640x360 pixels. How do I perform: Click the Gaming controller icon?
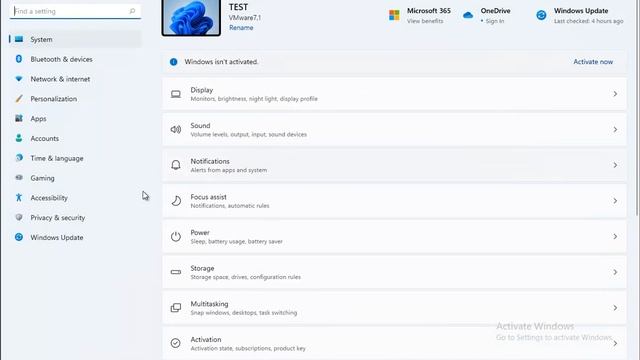[x=19, y=178]
